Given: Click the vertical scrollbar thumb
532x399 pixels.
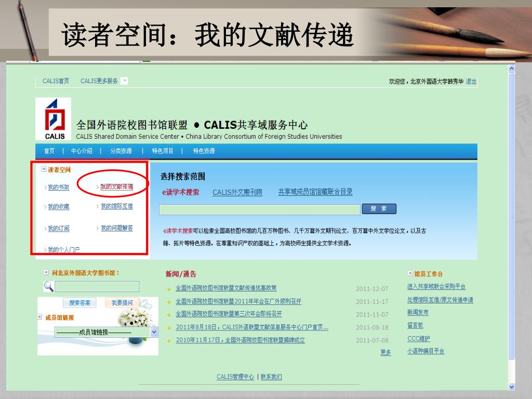Looking at the screenshot, I should (512, 216).
